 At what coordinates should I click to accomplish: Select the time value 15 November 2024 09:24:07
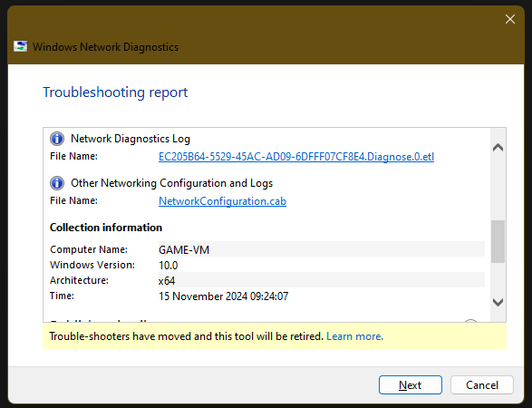pos(223,296)
